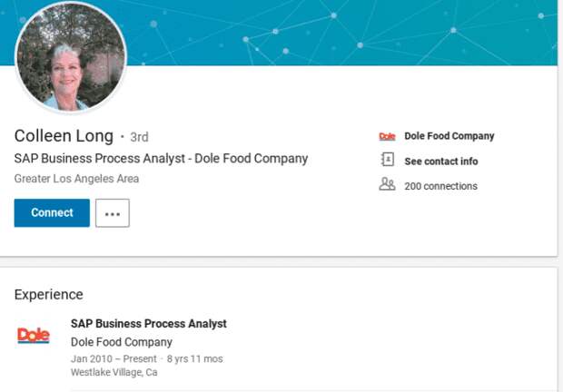Open the three-dot More actions menu
The image size is (563, 392).
113,214
